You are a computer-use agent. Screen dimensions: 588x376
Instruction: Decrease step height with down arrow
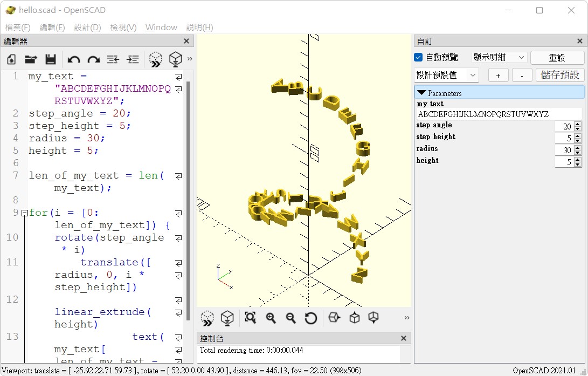578,141
